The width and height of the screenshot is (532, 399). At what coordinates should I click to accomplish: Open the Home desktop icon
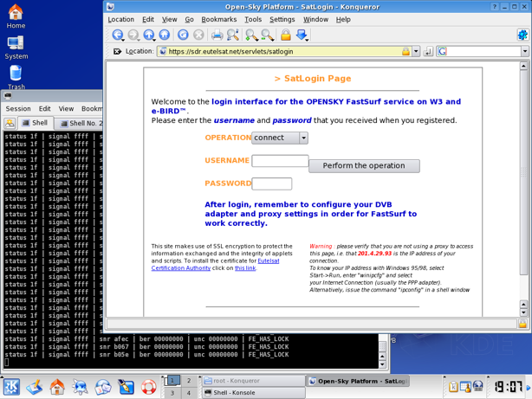click(x=16, y=16)
